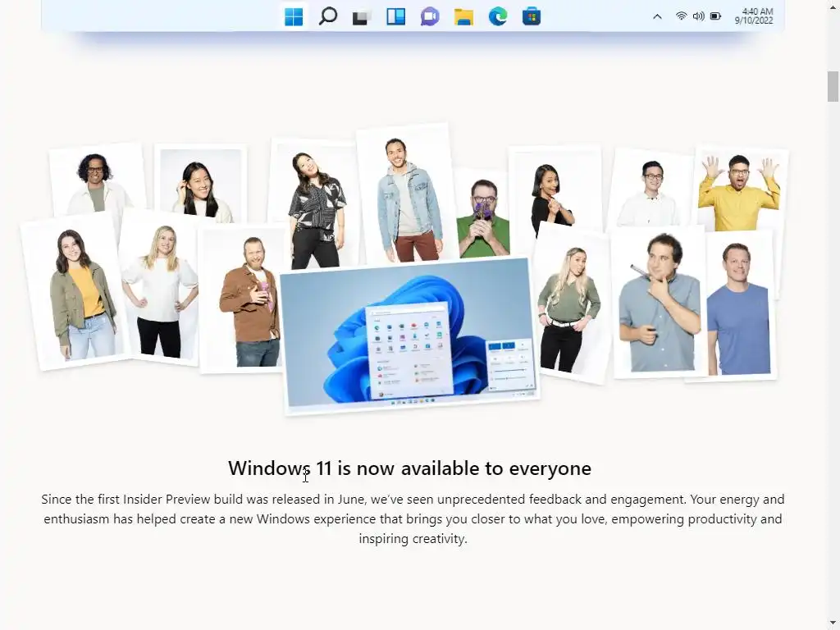Select the Windows 11 desktop screenshot image
The height and width of the screenshot is (630, 840).
point(410,336)
